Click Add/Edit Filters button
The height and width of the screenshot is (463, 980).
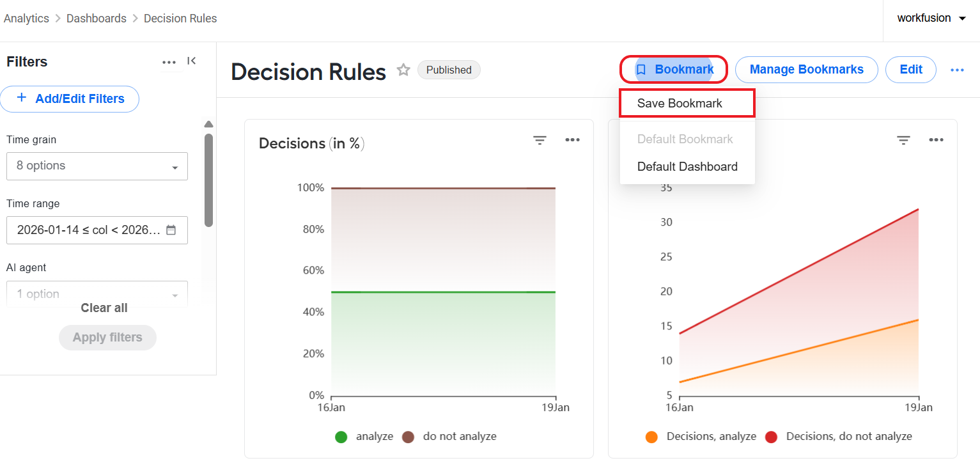70,98
